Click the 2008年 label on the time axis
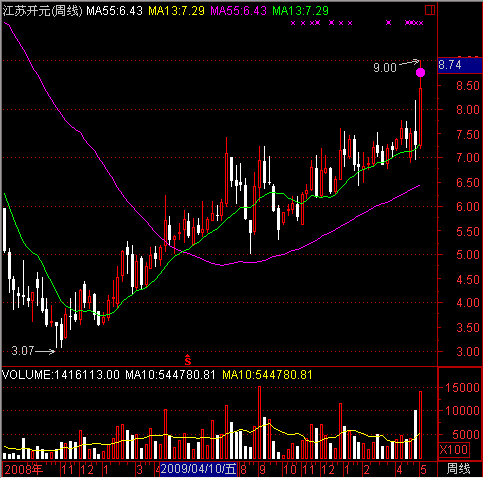This screenshot has width=483, height=478. pos(24,469)
